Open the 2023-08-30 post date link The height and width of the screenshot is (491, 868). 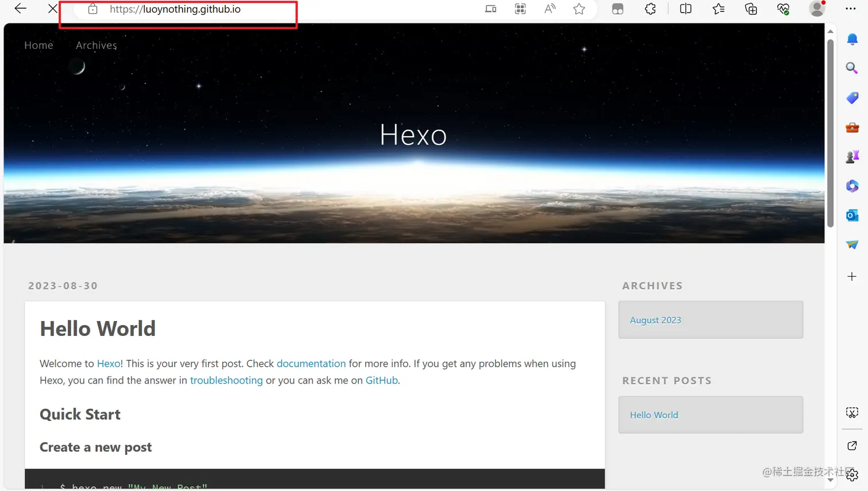pyautogui.click(x=63, y=286)
